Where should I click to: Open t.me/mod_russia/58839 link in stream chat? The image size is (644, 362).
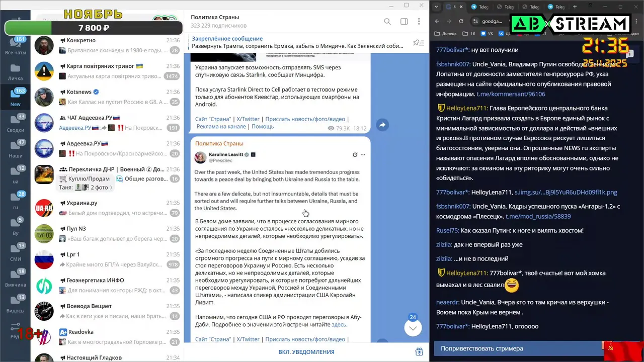coord(538,216)
